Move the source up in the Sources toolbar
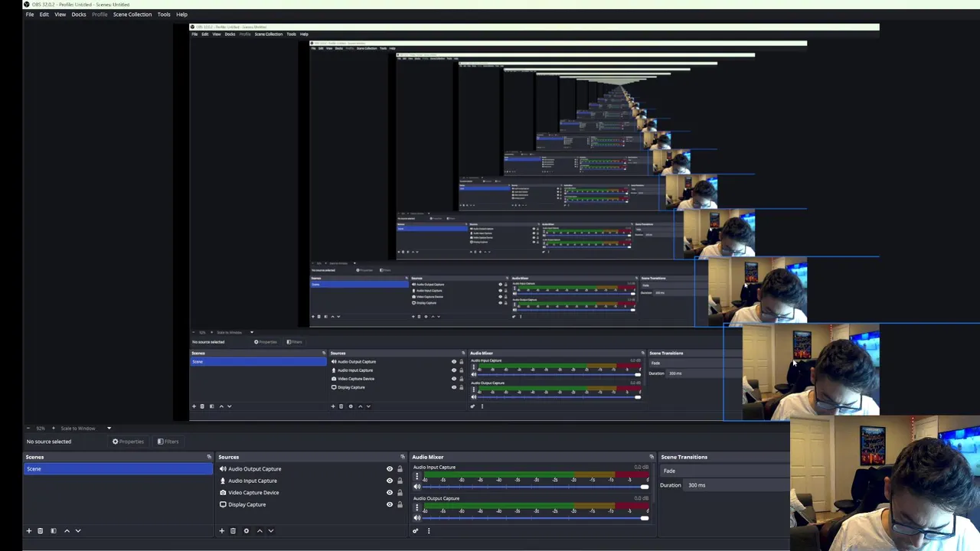 pyautogui.click(x=260, y=530)
